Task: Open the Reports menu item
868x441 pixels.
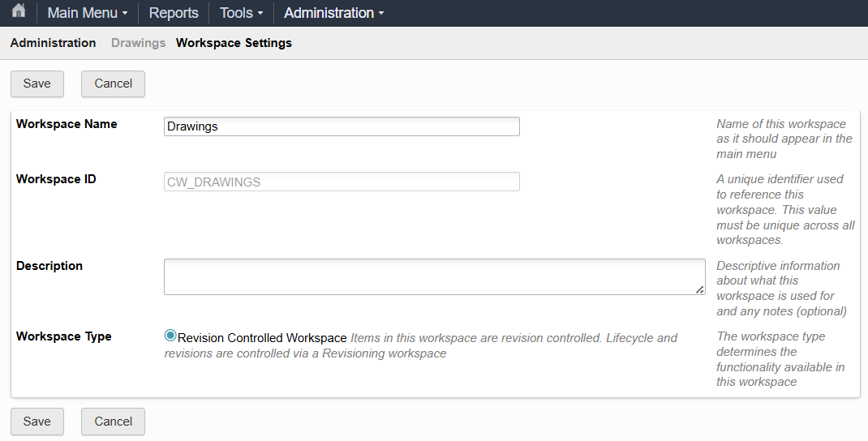Action: (x=174, y=13)
